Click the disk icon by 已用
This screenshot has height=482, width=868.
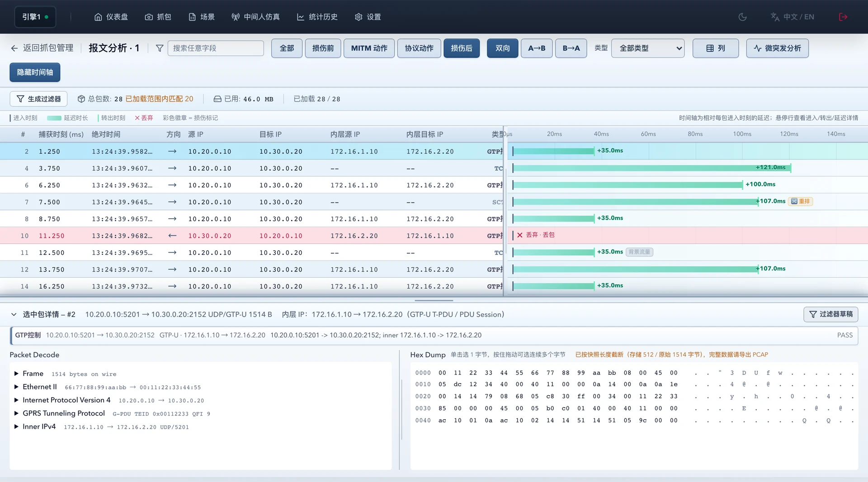click(x=217, y=98)
